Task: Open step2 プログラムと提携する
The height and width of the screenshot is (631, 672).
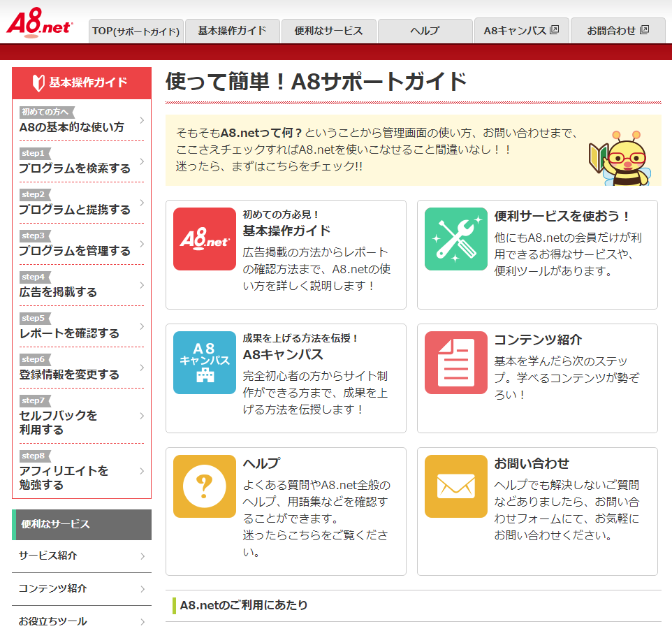Action: (x=82, y=203)
